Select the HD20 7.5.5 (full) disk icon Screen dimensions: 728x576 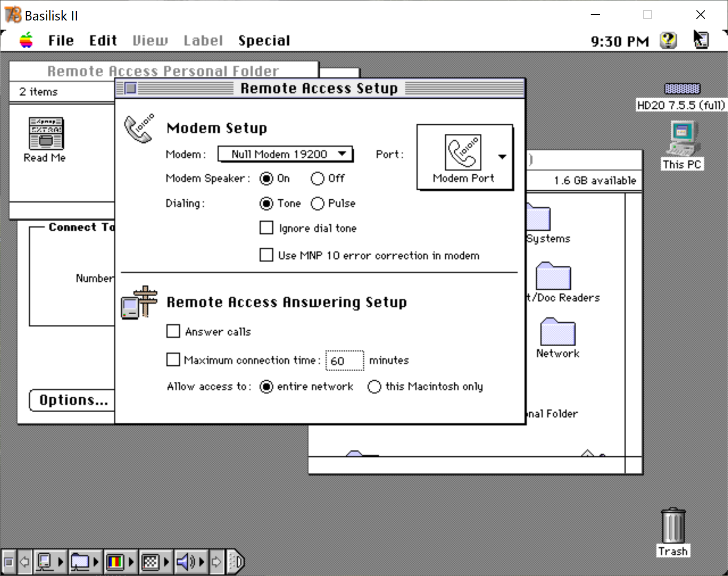coord(682,89)
